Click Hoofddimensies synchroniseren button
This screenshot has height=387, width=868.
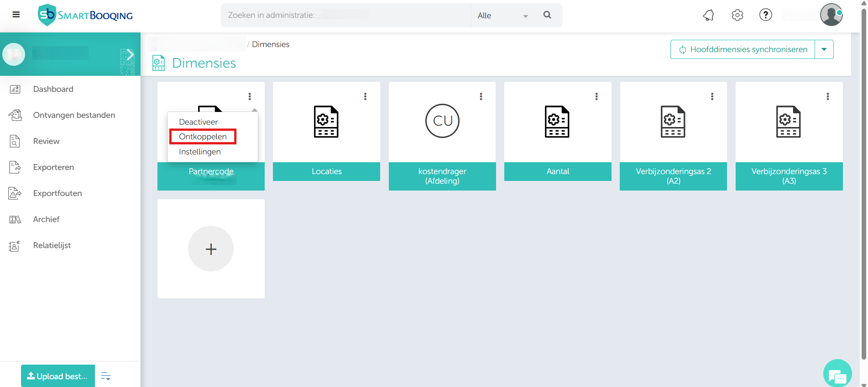coord(743,49)
